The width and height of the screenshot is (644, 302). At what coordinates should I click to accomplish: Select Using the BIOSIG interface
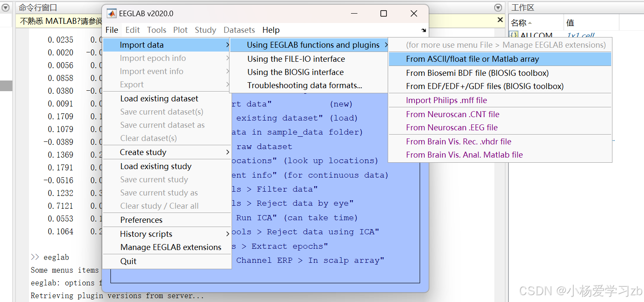click(309, 72)
